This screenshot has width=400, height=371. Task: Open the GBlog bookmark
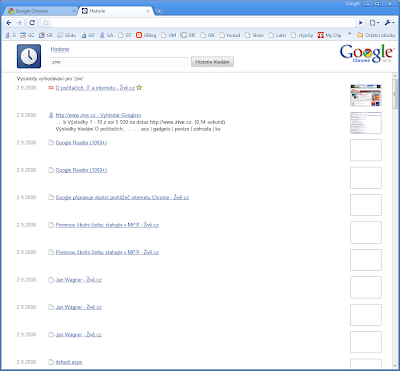tap(146, 35)
